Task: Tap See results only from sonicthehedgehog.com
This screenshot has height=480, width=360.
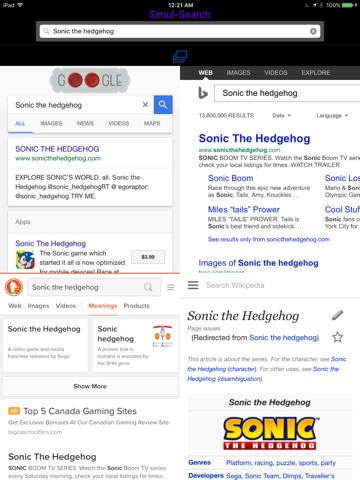Action: (269, 239)
